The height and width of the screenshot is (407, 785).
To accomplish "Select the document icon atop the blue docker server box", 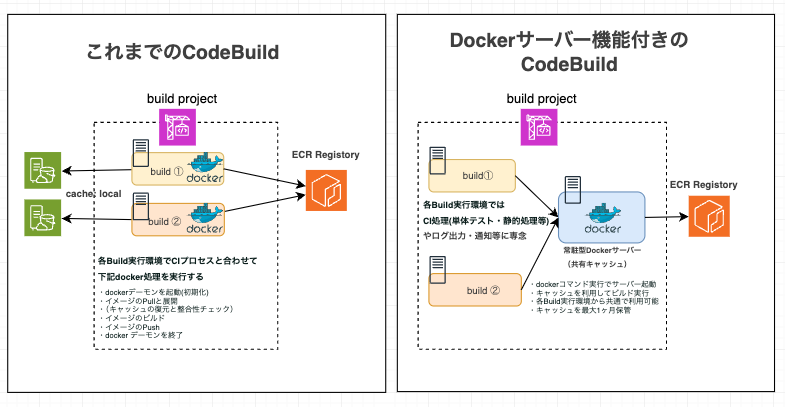I will pyautogui.click(x=573, y=190).
